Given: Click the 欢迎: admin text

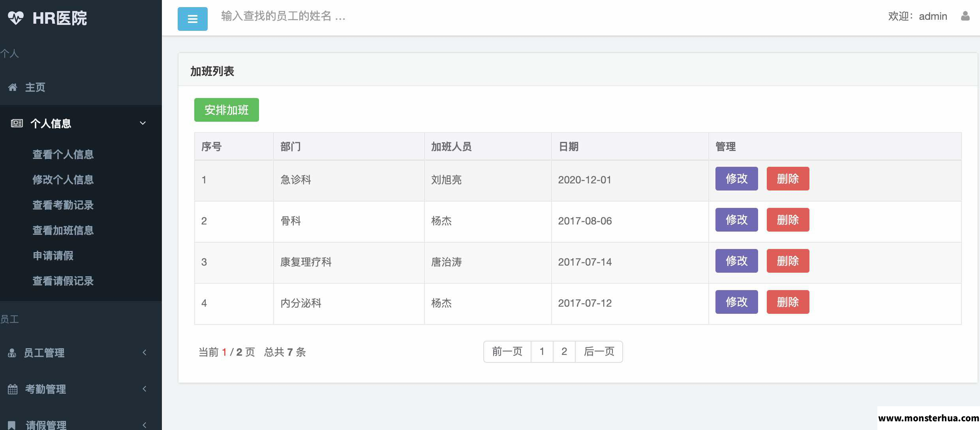Looking at the screenshot, I should (918, 16).
